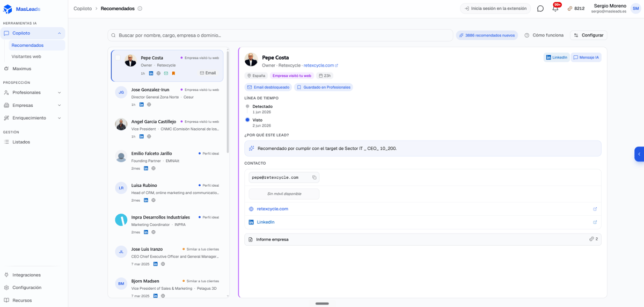
Task: Open LinkedIn button in detail header
Action: tap(557, 57)
